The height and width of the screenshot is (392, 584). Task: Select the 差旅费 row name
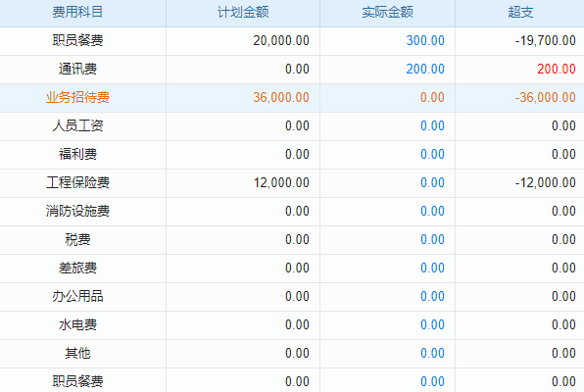click(77, 268)
